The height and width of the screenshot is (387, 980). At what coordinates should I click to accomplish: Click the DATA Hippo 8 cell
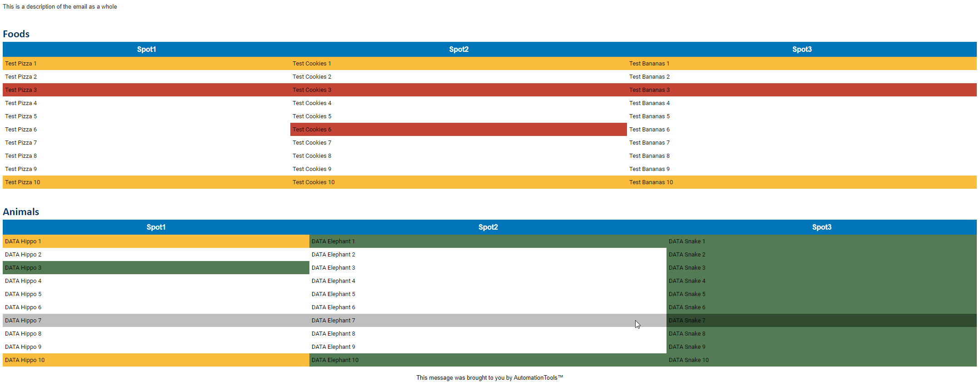tap(156, 334)
